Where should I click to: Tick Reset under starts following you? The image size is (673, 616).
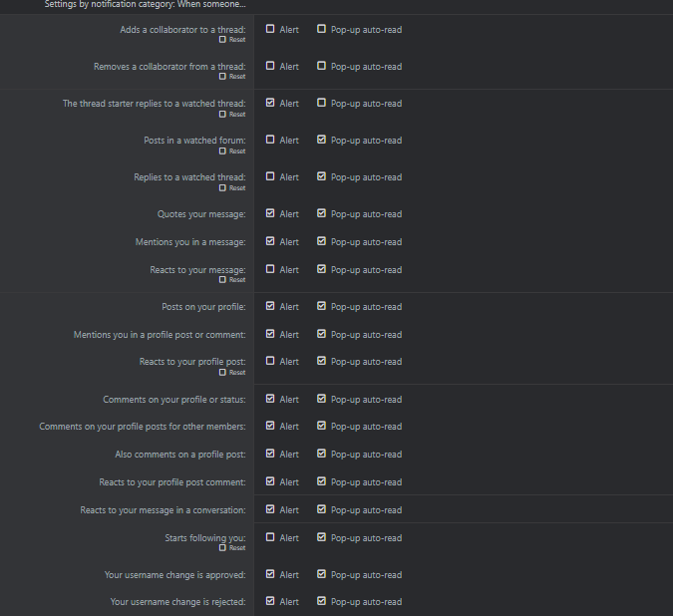tap(222, 548)
